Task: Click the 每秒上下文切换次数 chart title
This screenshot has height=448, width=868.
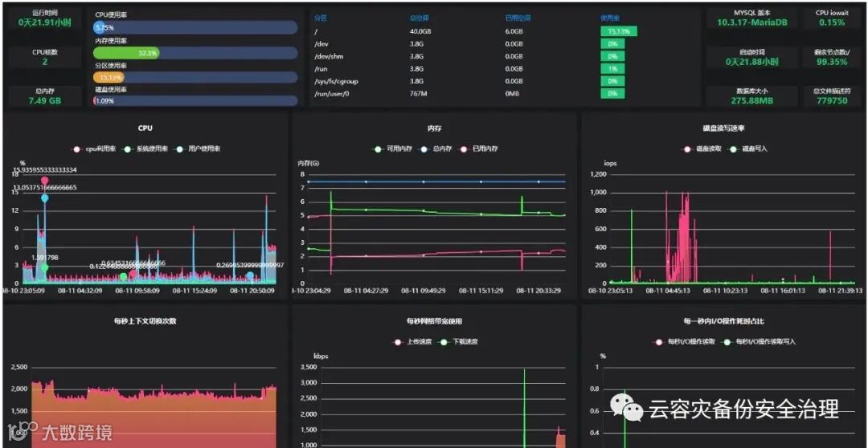Action: point(145,321)
